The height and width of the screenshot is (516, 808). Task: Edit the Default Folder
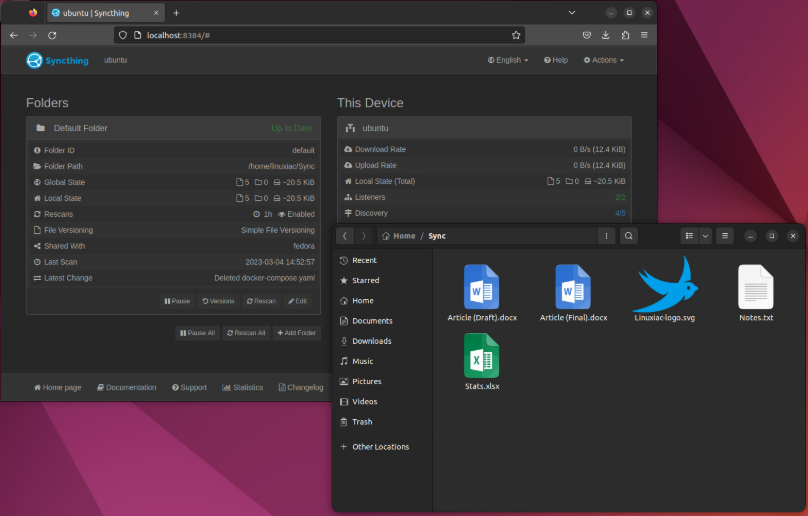(297, 301)
